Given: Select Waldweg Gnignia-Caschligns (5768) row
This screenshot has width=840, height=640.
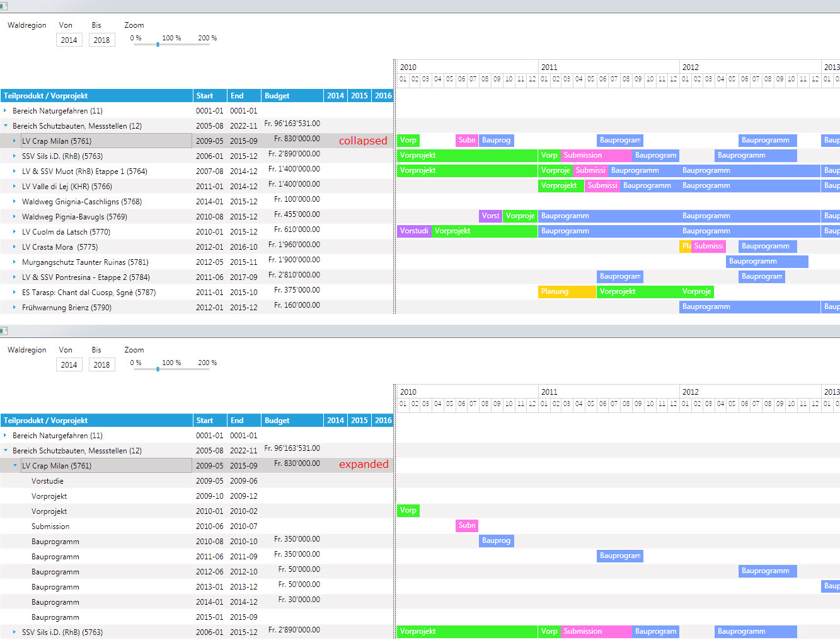Looking at the screenshot, I should point(197,202).
